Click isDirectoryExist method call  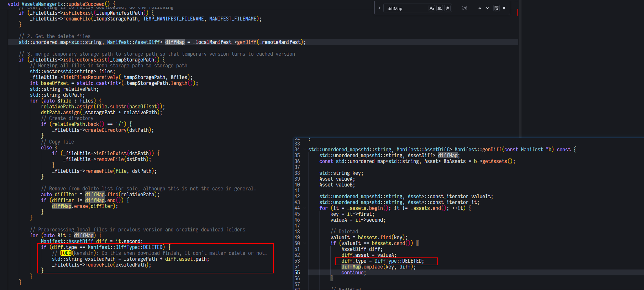pos(85,60)
